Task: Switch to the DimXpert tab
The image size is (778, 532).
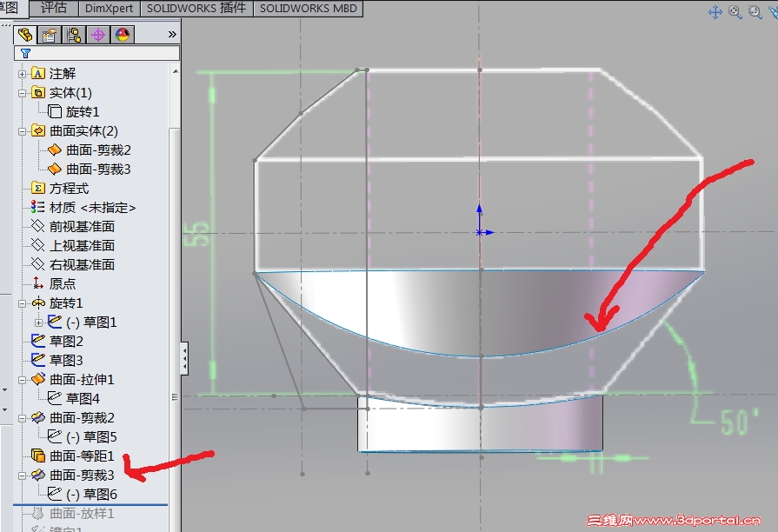Action: 110,9
